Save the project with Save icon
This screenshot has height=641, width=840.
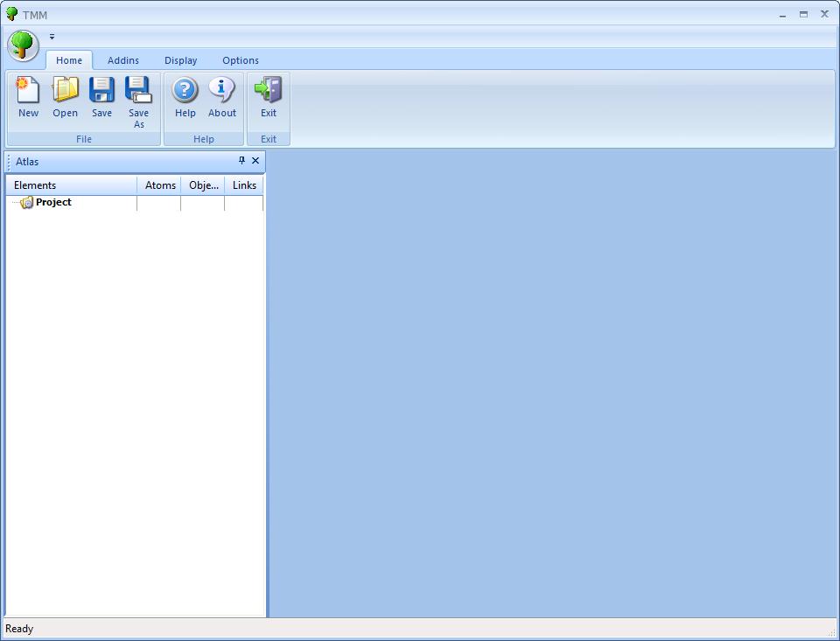(101, 97)
